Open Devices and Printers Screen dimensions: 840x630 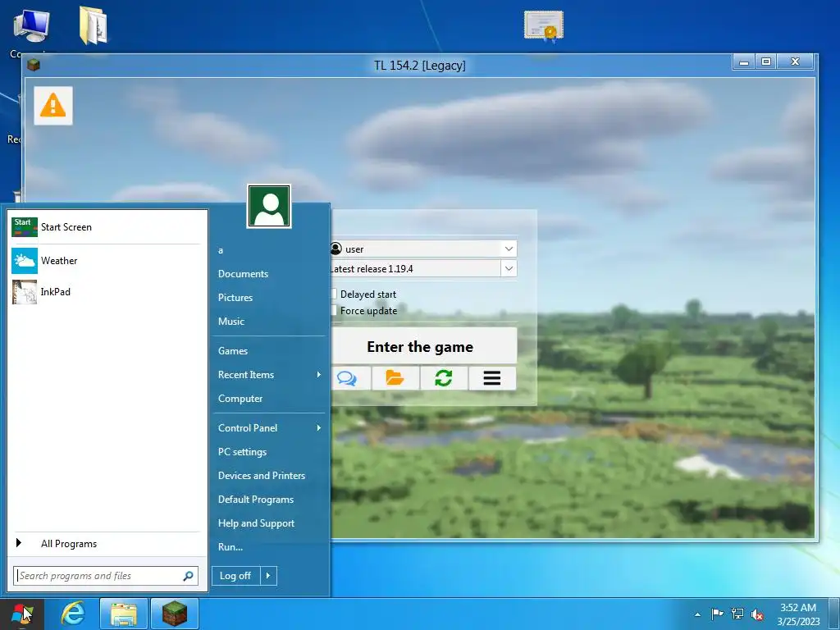262,476
